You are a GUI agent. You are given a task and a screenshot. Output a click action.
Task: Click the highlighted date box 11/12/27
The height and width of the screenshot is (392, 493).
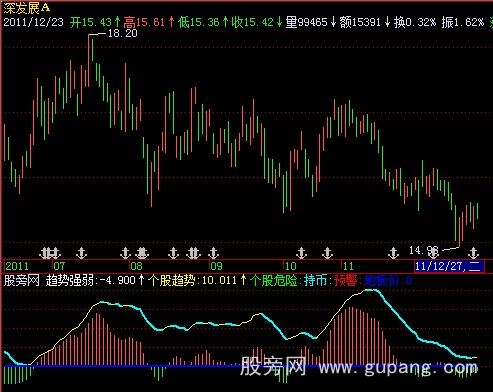449,266
